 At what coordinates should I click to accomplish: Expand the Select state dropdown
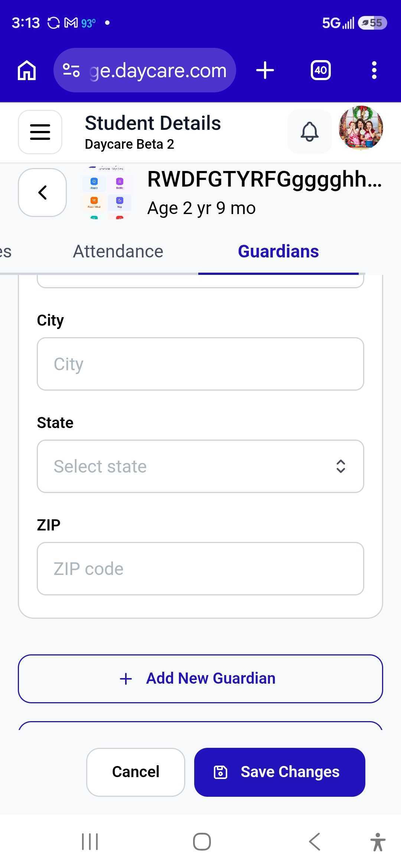[x=200, y=466]
